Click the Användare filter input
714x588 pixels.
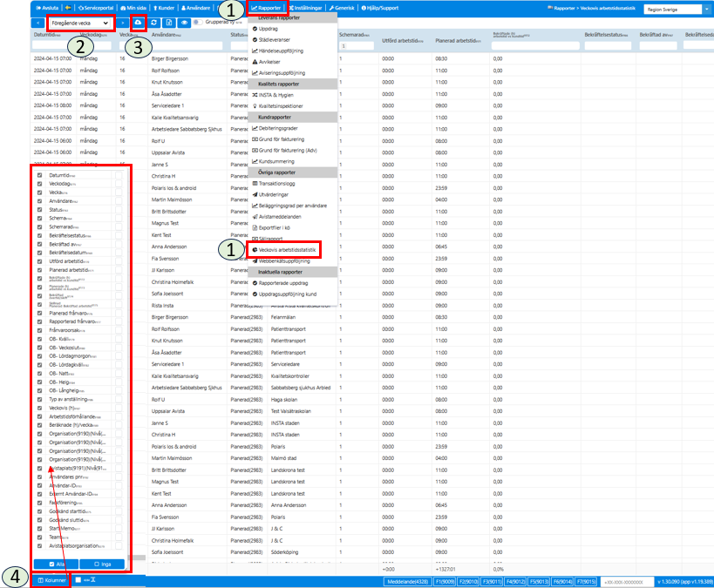(187, 45)
